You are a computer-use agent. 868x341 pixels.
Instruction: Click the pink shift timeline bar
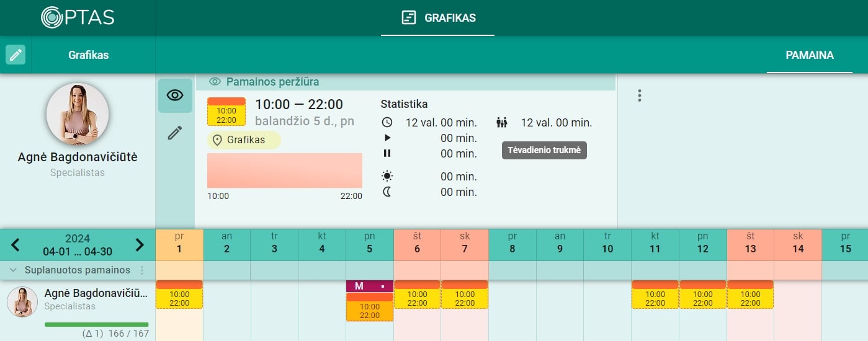tap(285, 170)
